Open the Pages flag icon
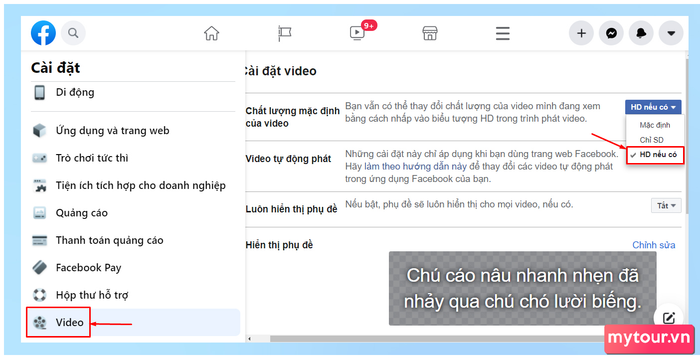The width and height of the screenshot is (700, 361). (284, 33)
